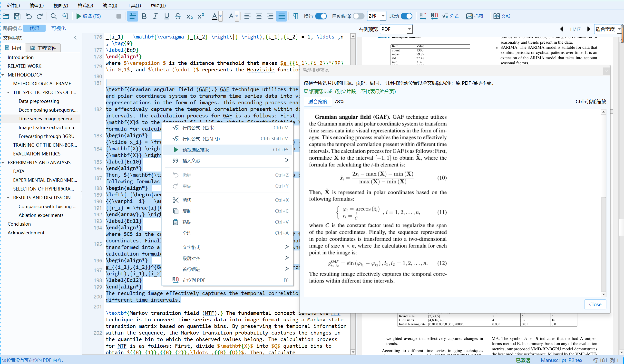Apply bold formatting

click(x=144, y=16)
